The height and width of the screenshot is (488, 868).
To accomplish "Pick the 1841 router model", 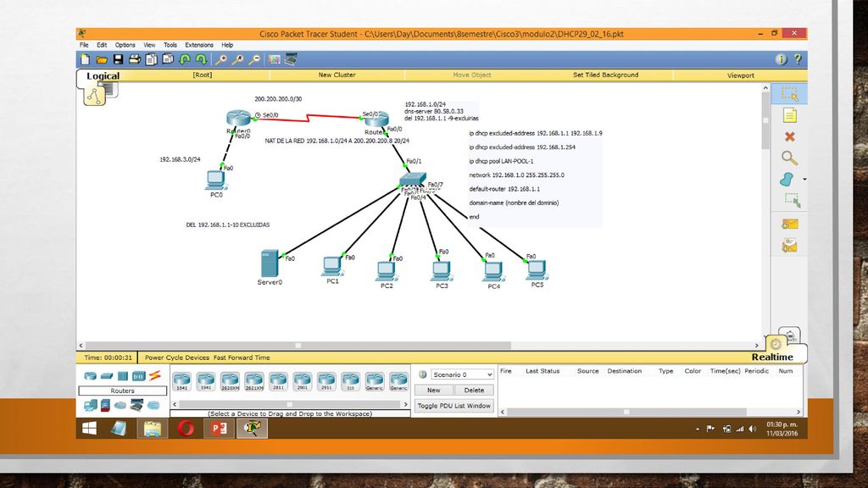I will coord(181,381).
